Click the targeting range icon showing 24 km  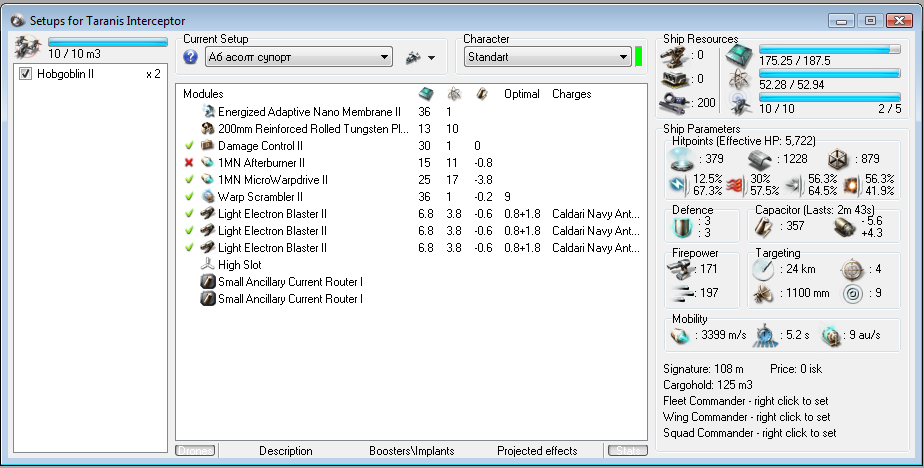tap(763, 269)
